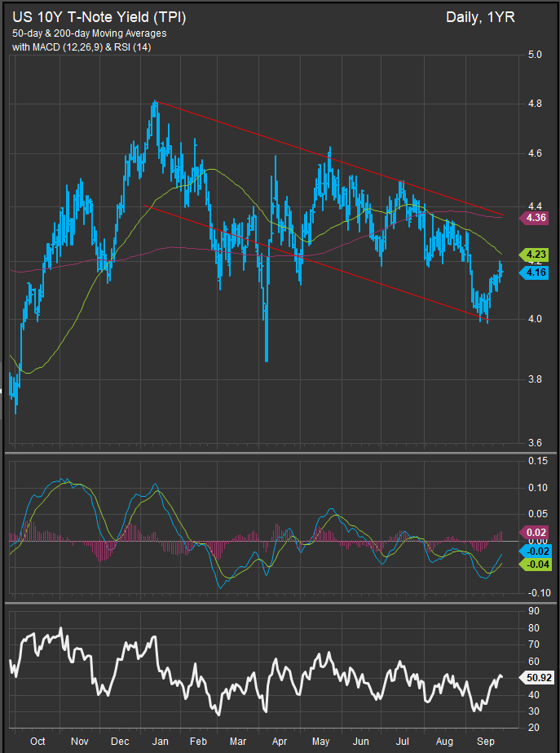Click the blue 4.16 last price tag
Image resolution: width=560 pixels, height=753 pixels.
[536, 273]
